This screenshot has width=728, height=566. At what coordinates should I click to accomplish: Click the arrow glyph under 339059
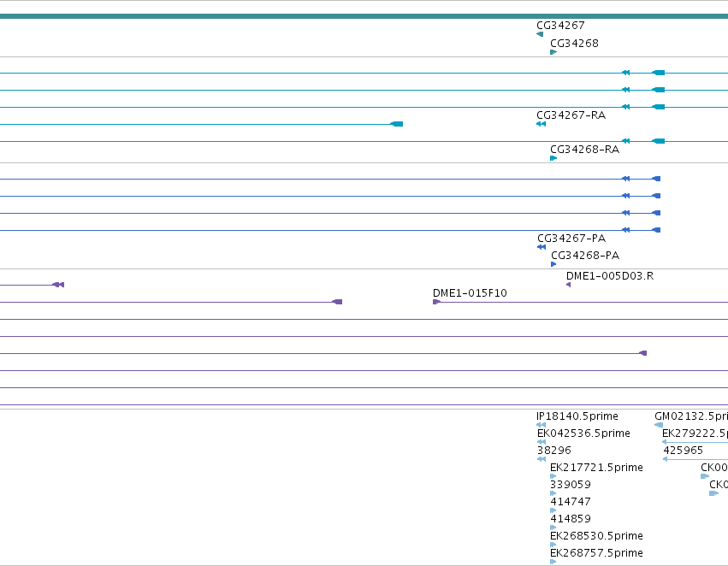tap(553, 493)
